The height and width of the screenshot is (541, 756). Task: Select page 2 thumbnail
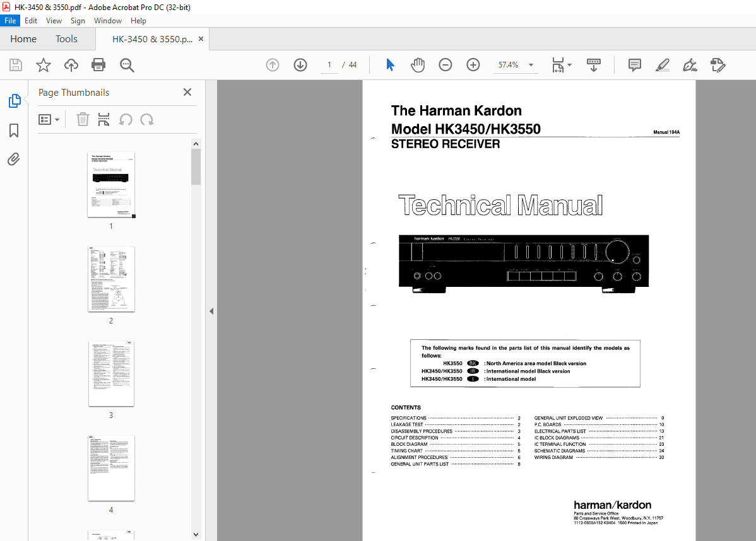coord(111,279)
